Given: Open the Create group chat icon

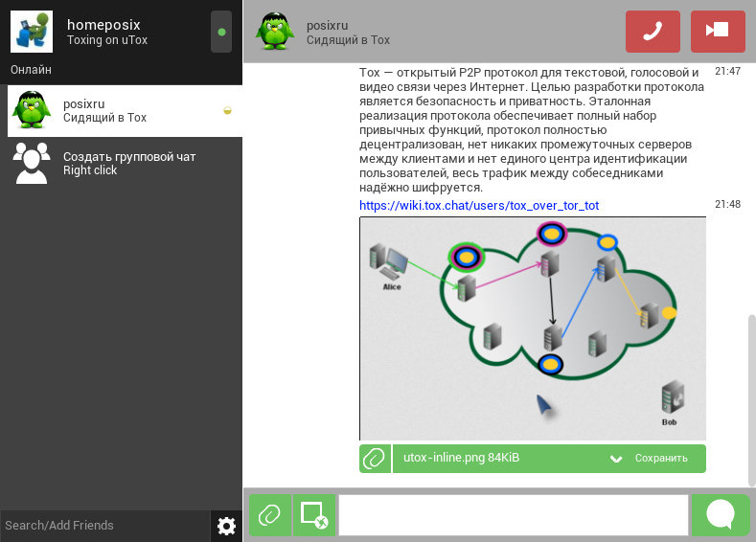Looking at the screenshot, I should (32, 163).
